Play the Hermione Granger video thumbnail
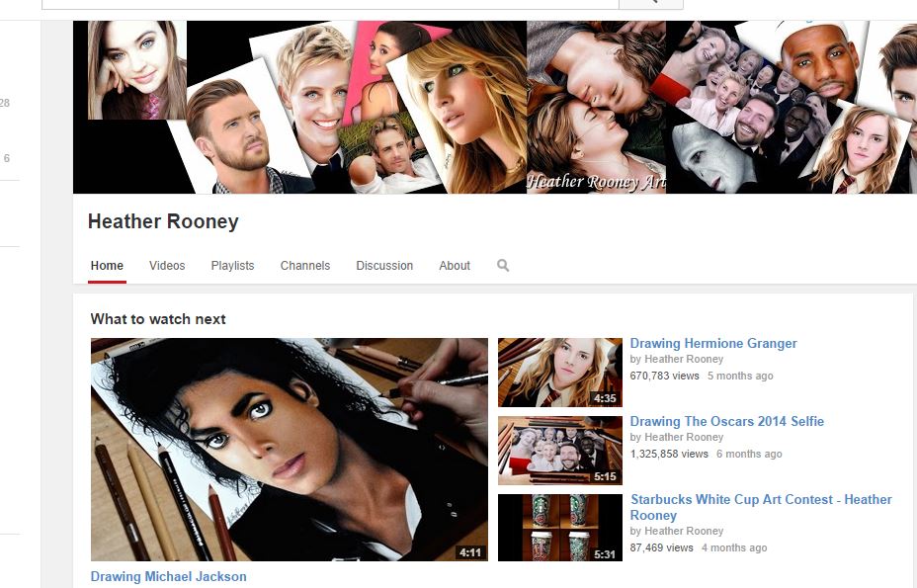This screenshot has height=588, width=917. click(560, 373)
